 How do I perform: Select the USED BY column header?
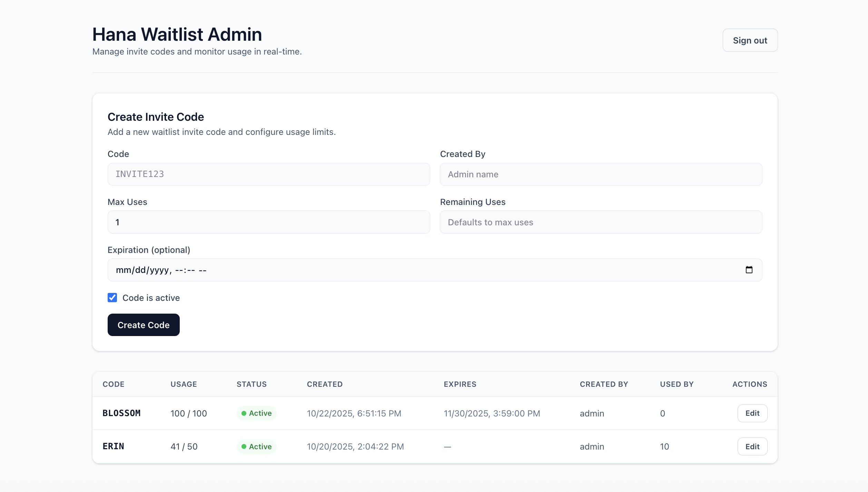[676, 384]
